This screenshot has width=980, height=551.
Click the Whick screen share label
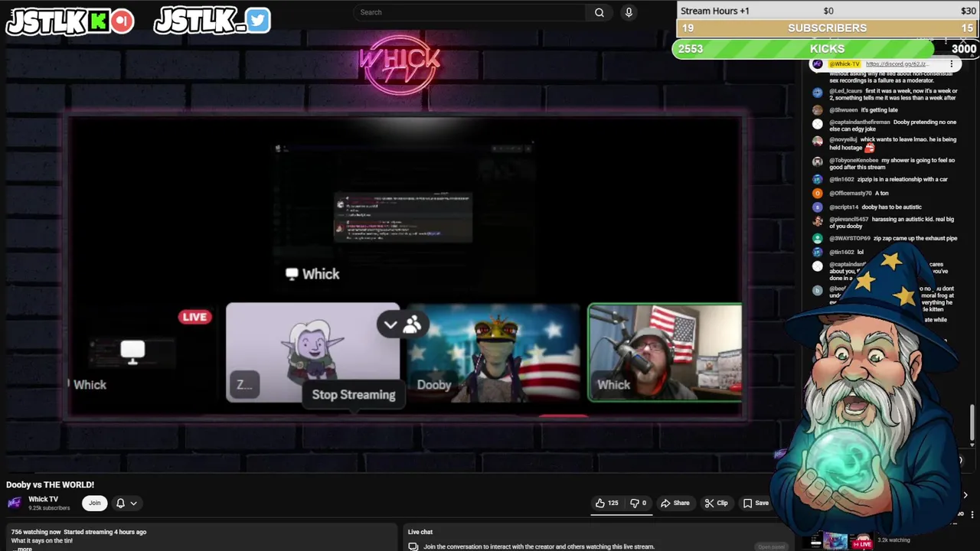pyautogui.click(x=312, y=274)
